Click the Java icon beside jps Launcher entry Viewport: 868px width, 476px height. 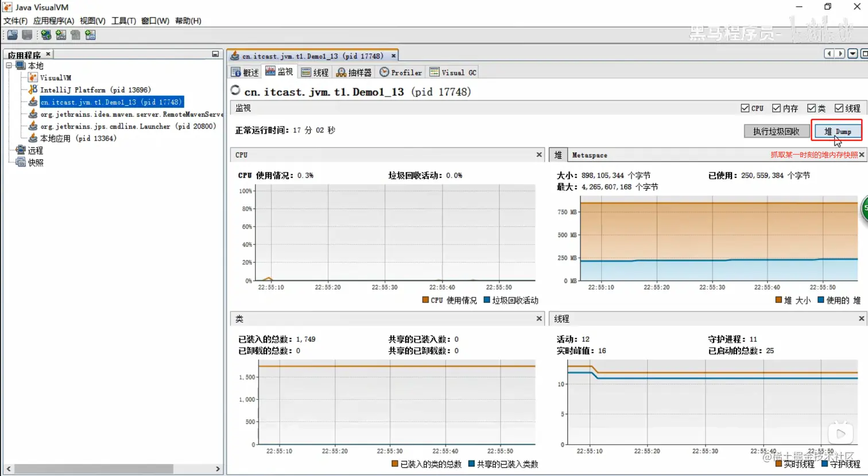(33, 126)
